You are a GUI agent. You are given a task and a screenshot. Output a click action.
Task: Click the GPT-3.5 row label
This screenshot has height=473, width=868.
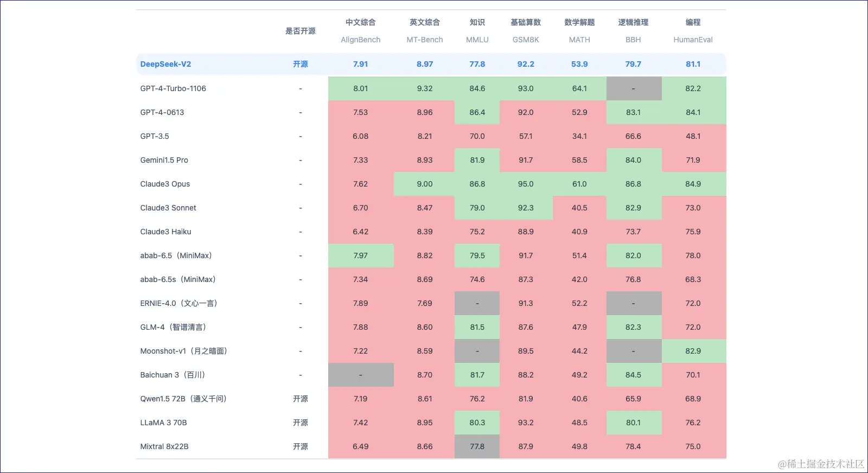[155, 136]
